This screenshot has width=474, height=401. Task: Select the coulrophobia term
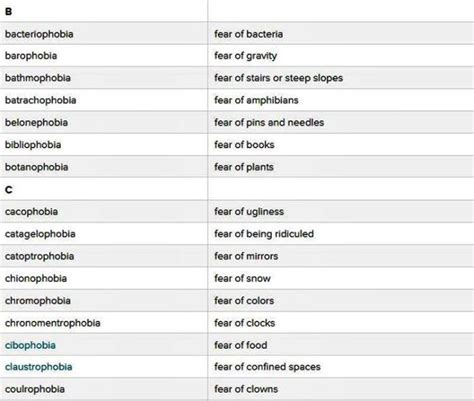click(35, 389)
